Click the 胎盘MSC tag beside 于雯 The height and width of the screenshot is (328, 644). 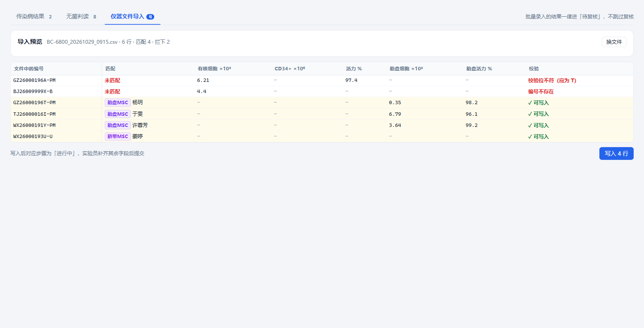(118, 114)
